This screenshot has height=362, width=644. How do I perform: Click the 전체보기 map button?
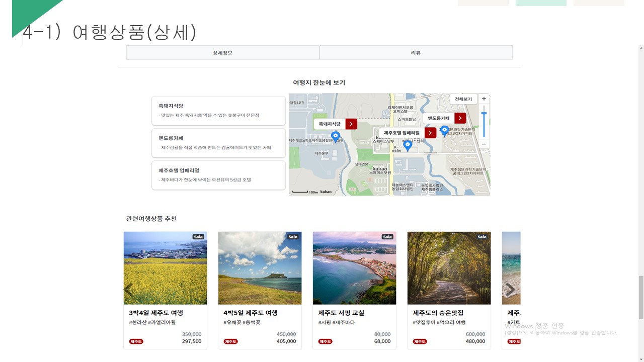[463, 99]
